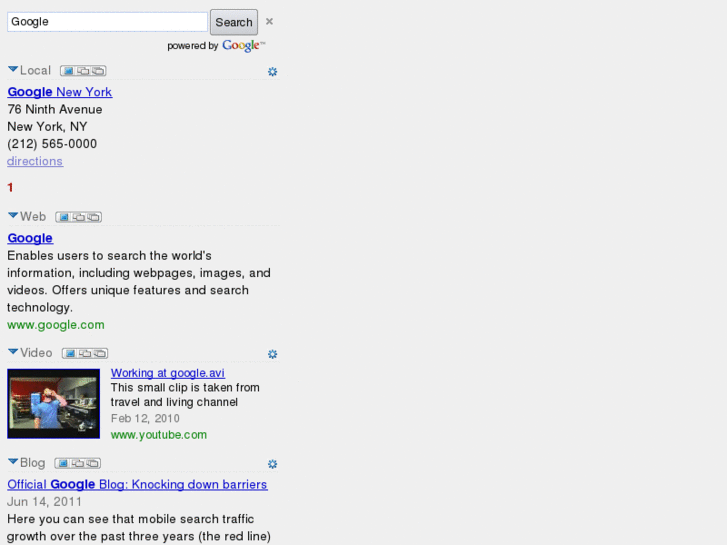Focus the search box containing Google
Viewport: 727px width, 545px height.
[x=107, y=22]
